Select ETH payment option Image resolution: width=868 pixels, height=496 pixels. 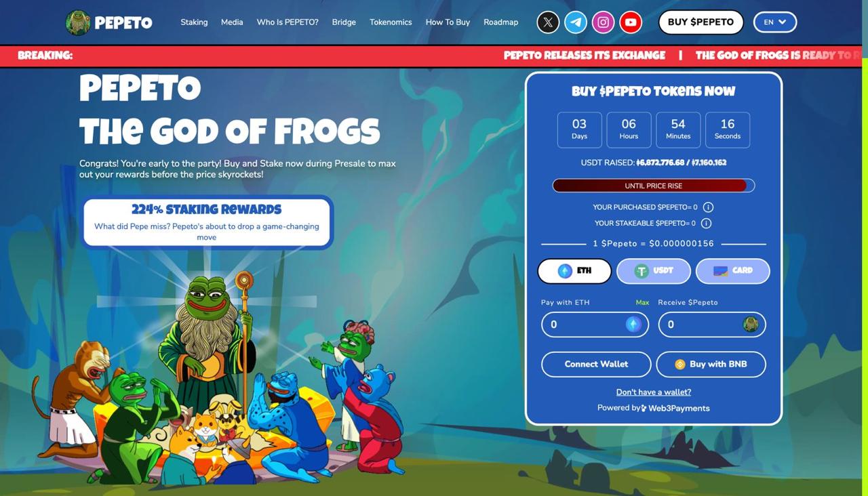pos(574,270)
